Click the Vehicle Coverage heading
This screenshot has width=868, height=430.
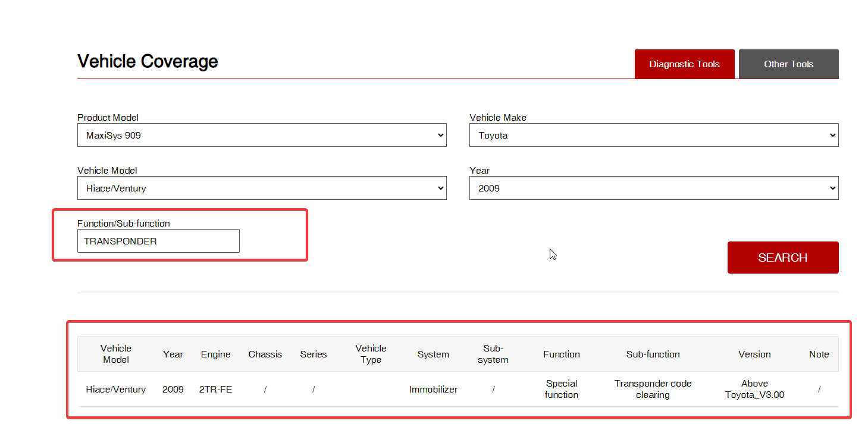click(148, 61)
